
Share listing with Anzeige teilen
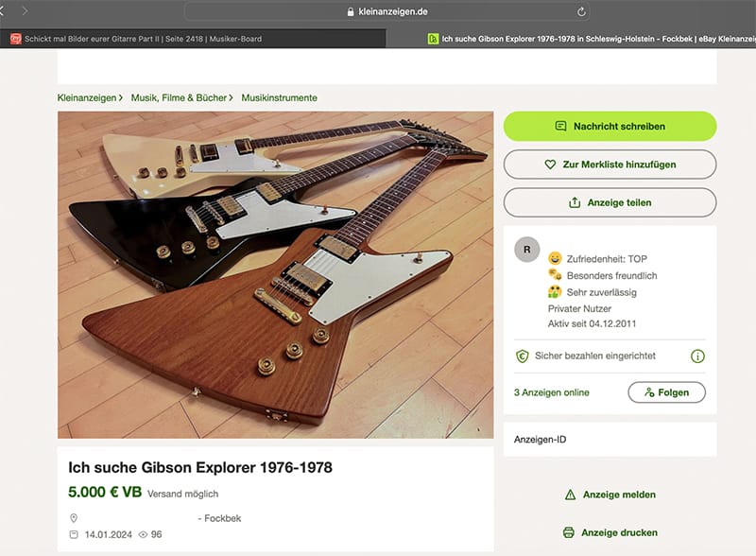610,202
